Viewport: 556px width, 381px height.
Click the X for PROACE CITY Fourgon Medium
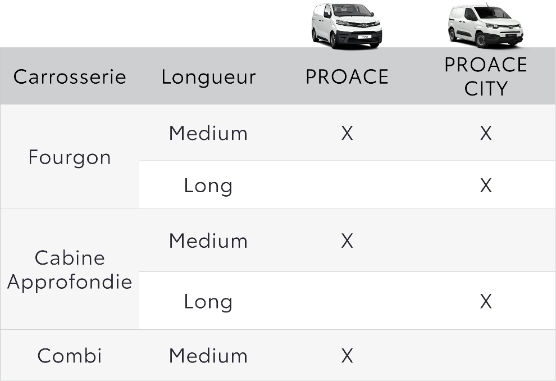pos(486,133)
